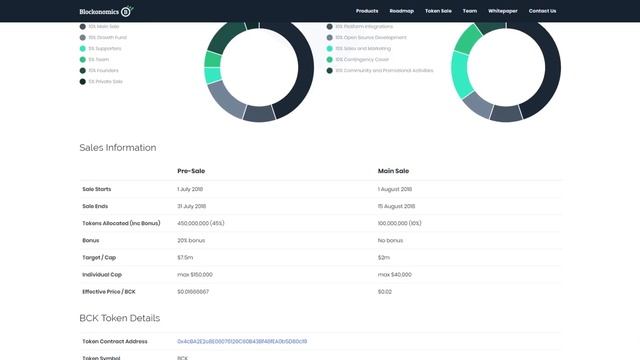Select the '31 July 2018' cell

(191, 206)
